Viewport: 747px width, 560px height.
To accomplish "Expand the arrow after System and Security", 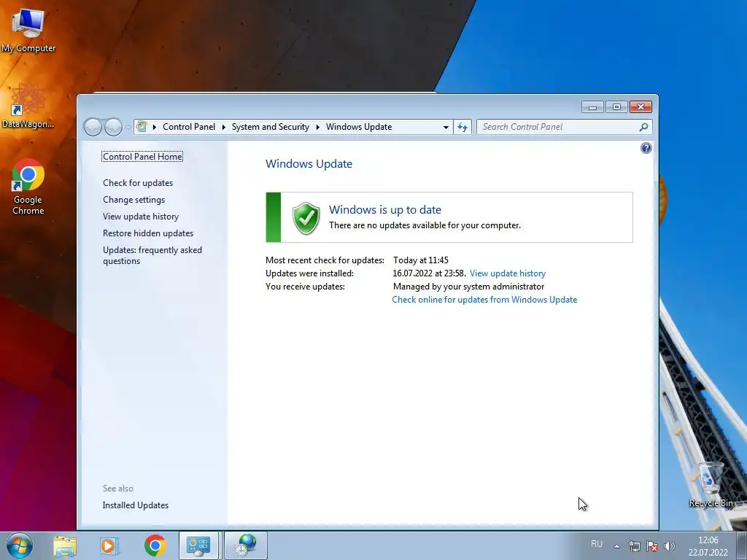I will pyautogui.click(x=318, y=127).
